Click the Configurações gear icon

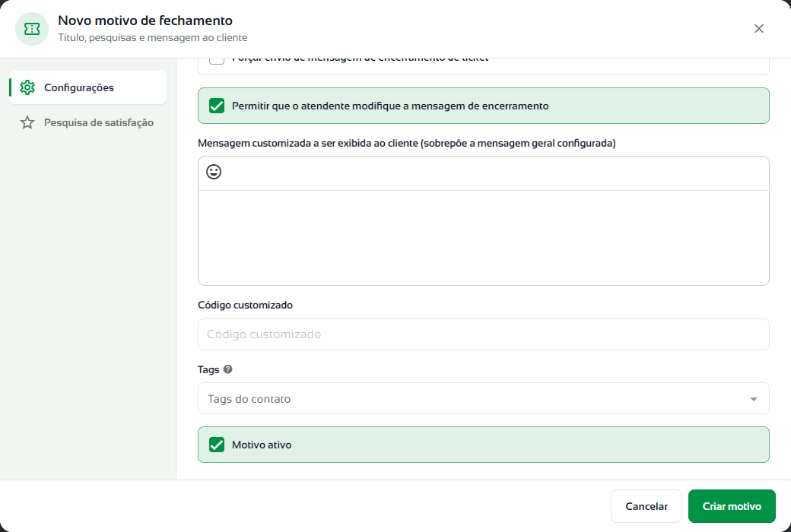tap(27, 87)
